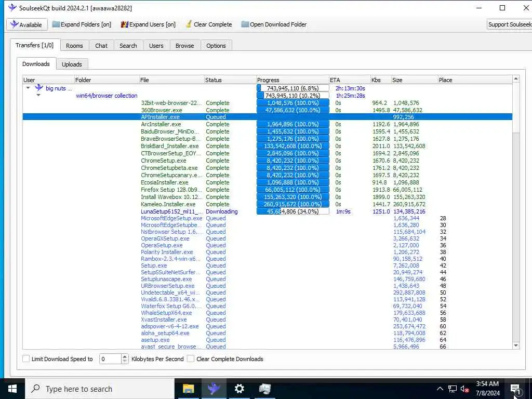Click the Open Download Folder icon
Image resolution: width=532 pixels, height=399 pixels.
point(245,24)
